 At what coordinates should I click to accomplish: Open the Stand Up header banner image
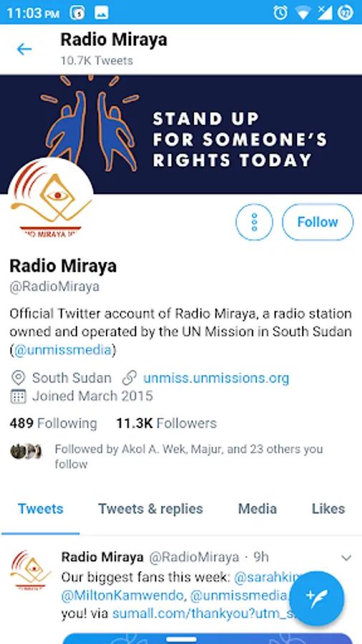[x=181, y=135]
